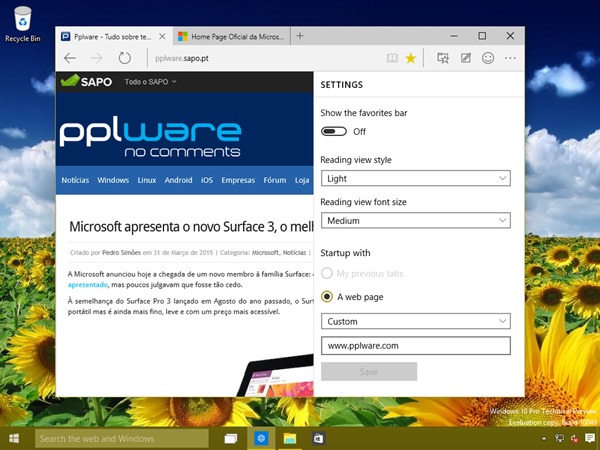Viewport: 600px width, 450px height.
Task: Open the Windows site menu item
Action: point(113,180)
